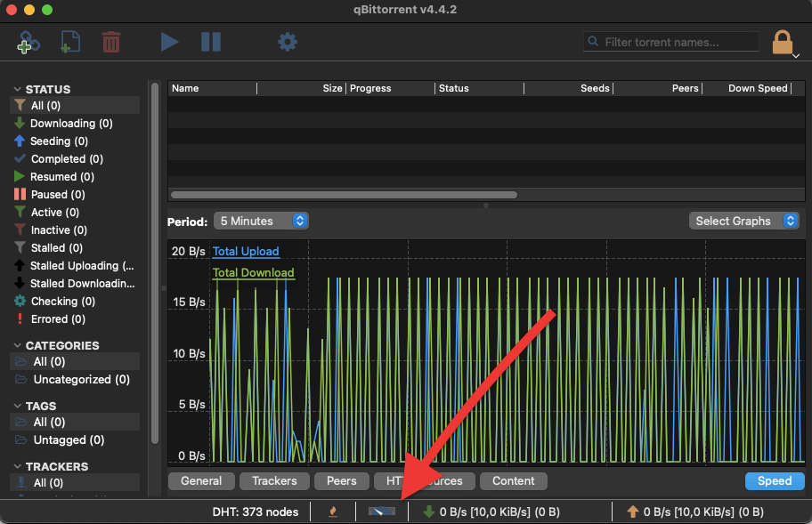Click the Resume play toolbar icon

point(169,42)
